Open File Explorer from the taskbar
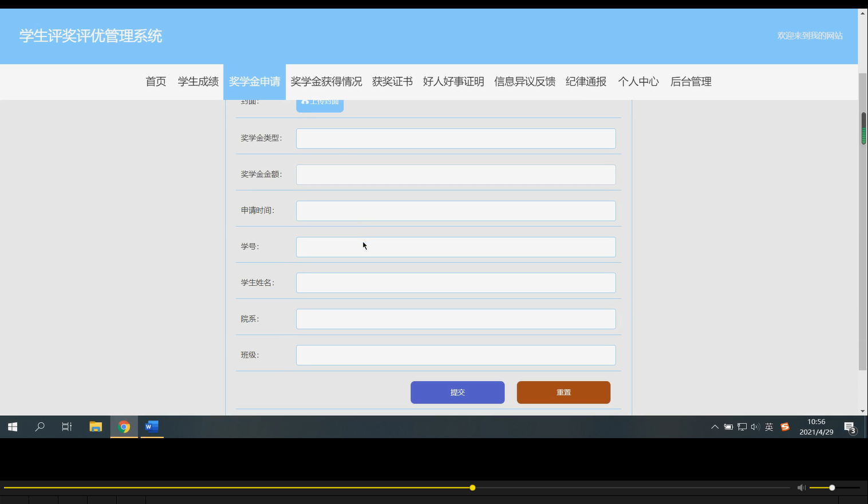868x504 pixels. [x=96, y=427]
